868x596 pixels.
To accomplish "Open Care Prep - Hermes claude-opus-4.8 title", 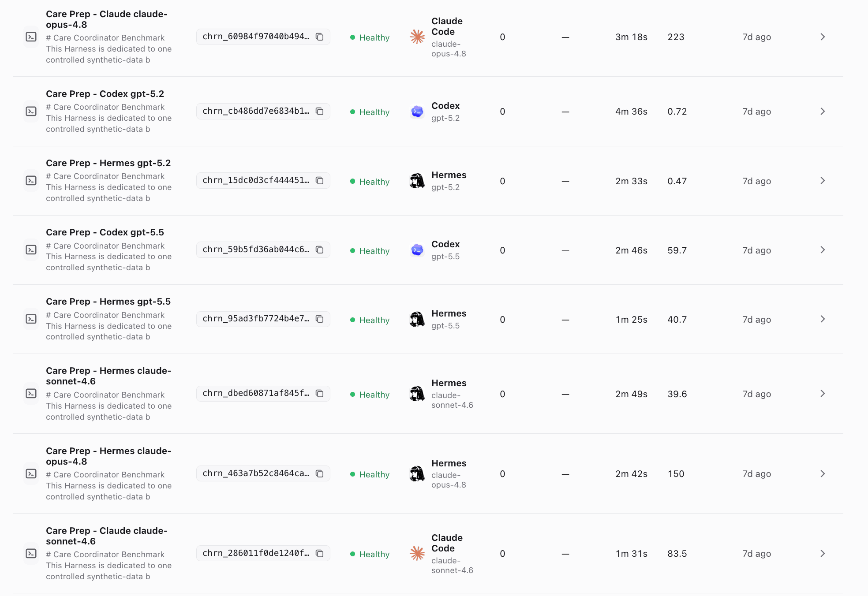I will pos(108,456).
